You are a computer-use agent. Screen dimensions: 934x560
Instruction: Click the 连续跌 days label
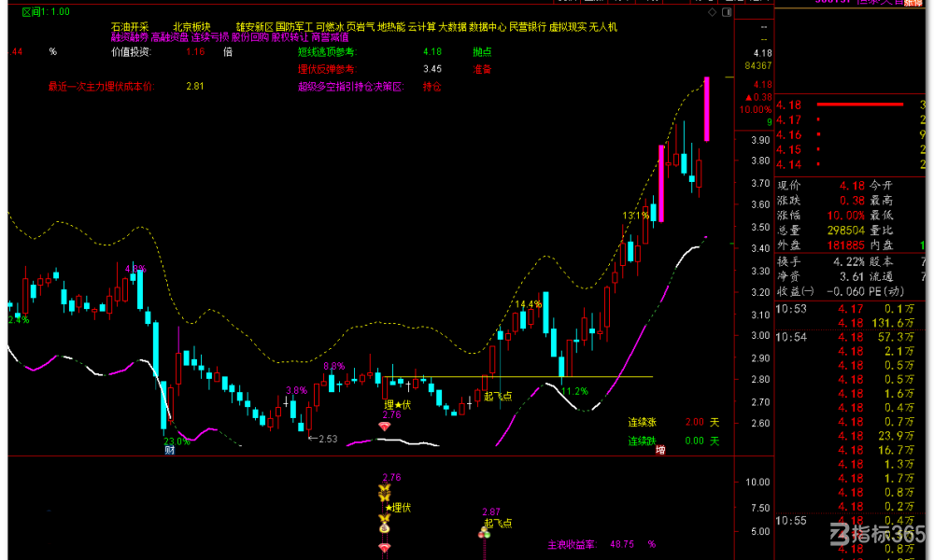tap(643, 441)
